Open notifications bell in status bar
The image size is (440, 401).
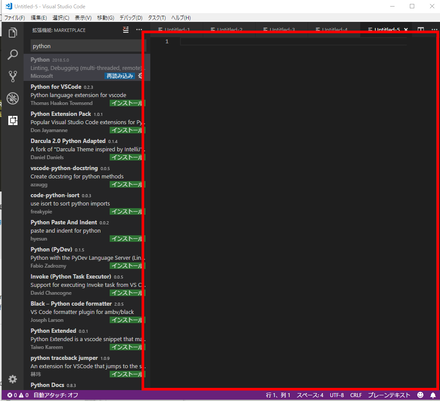pyautogui.click(x=433, y=395)
